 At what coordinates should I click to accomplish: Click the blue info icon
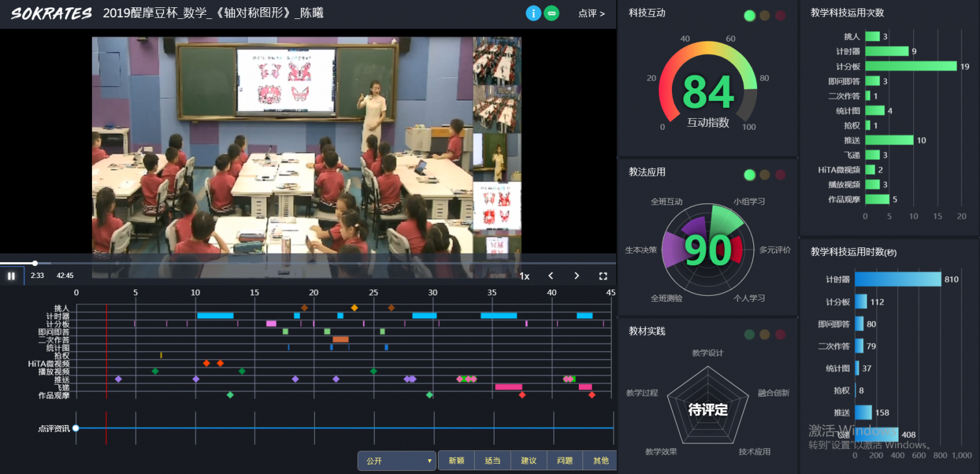[x=533, y=13]
